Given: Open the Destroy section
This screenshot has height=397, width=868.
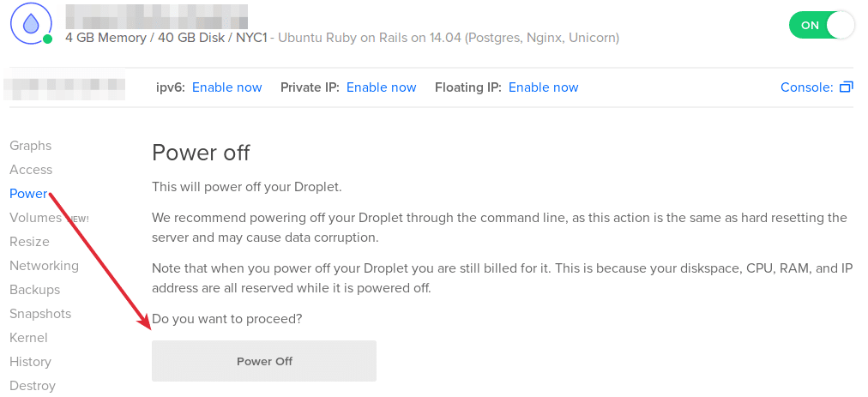Looking at the screenshot, I should pos(33,386).
